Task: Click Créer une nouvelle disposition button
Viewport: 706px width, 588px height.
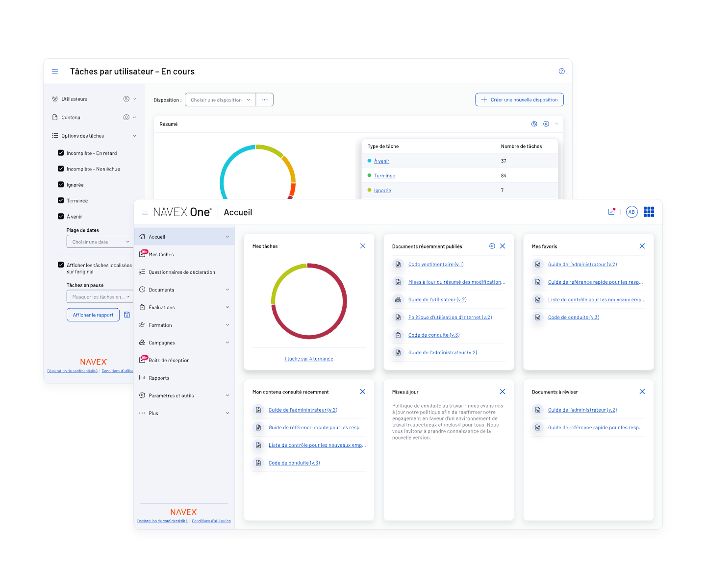Action: click(519, 99)
